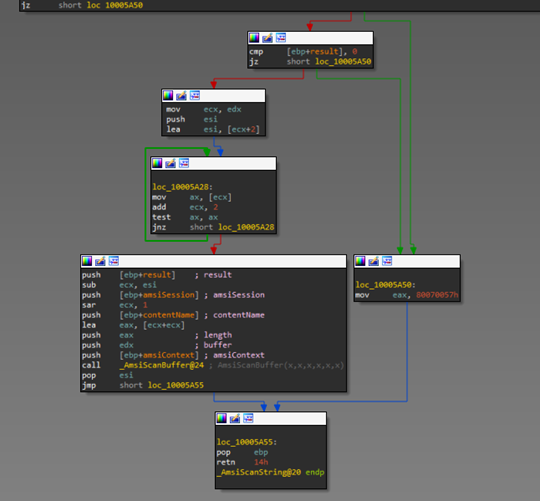The width and height of the screenshot is (540, 501).
Task: Click the 'lea eax, [ecx+ecx]' instruction
Action: [133, 325]
